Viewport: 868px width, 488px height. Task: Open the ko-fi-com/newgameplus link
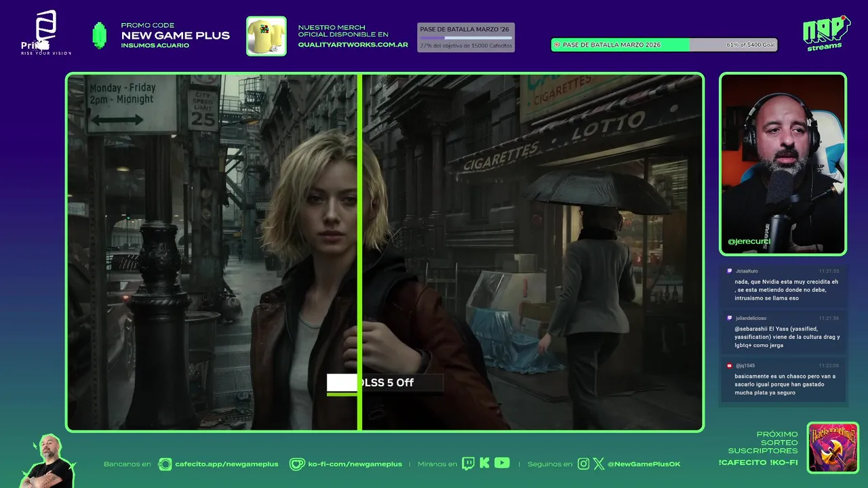(x=355, y=464)
